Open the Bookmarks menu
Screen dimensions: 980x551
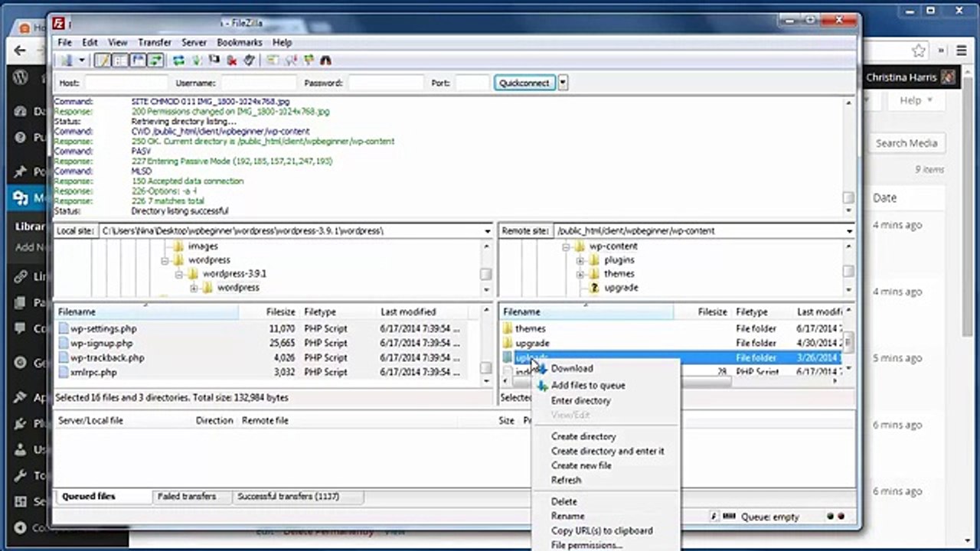(240, 43)
